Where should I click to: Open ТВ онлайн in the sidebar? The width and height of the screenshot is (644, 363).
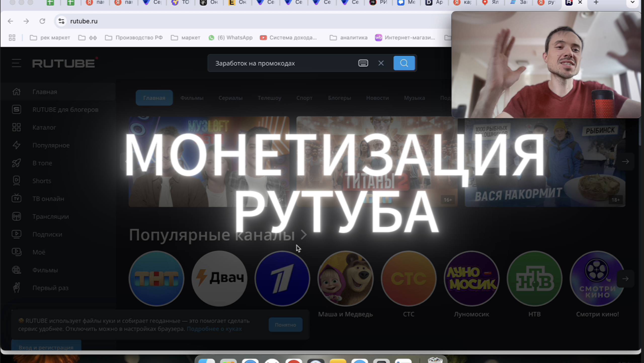(x=48, y=199)
